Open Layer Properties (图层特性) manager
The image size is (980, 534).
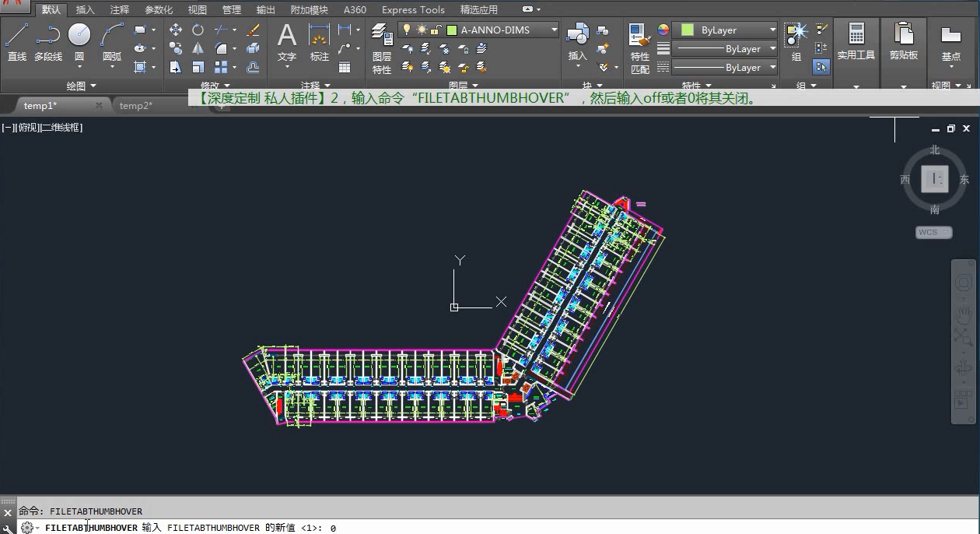tap(382, 48)
